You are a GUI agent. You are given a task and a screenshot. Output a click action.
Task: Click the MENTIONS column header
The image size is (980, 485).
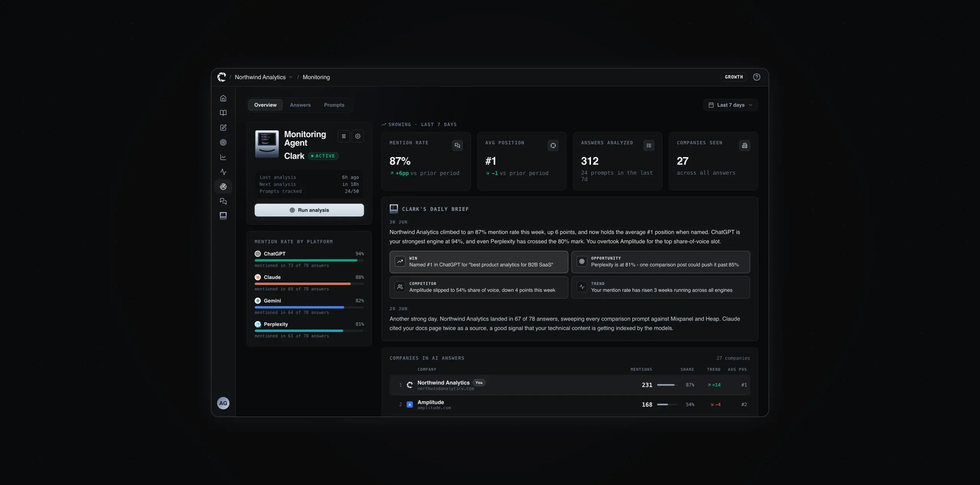641,369
